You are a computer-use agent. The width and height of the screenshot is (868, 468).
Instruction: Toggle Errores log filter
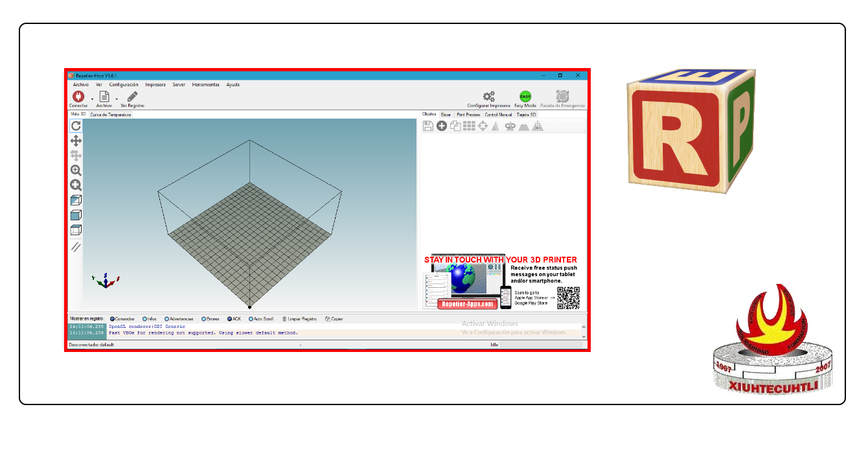click(211, 319)
